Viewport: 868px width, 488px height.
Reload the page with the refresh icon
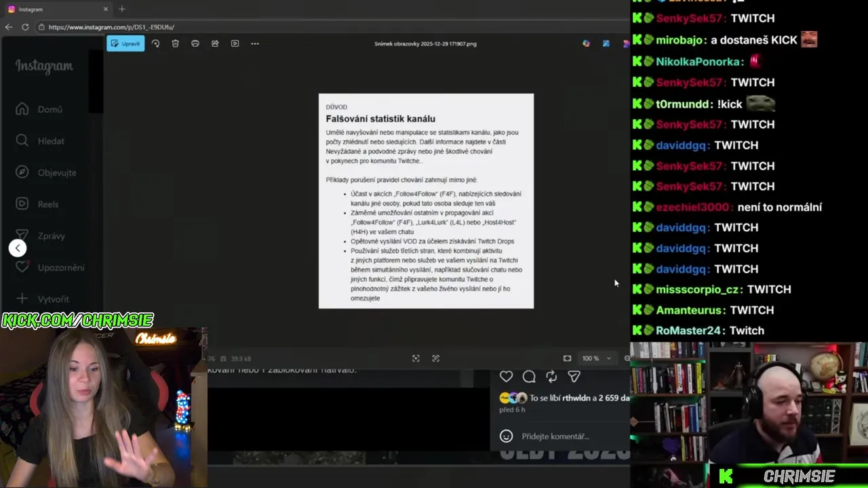pyautogui.click(x=25, y=27)
